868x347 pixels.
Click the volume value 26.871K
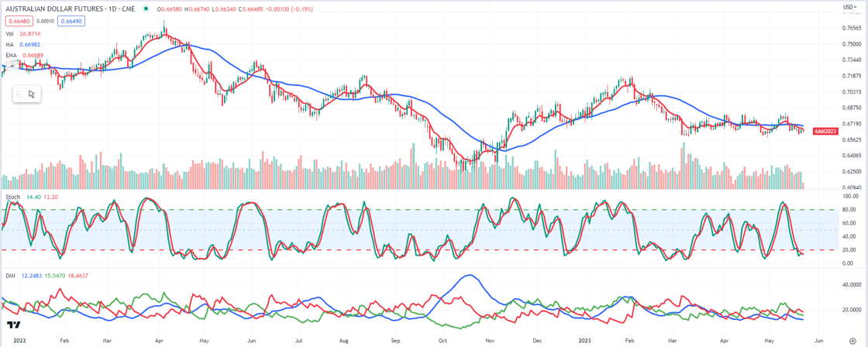31,33
